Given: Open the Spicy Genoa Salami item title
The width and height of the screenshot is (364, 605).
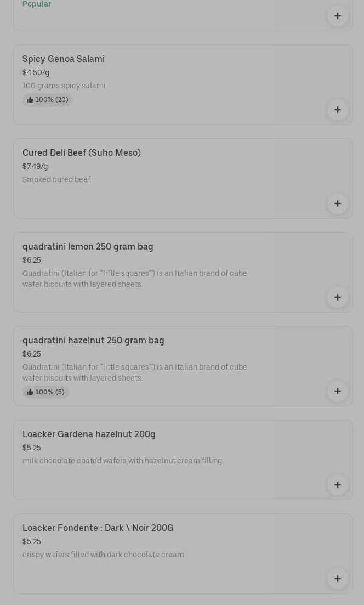Looking at the screenshot, I should tap(64, 59).
